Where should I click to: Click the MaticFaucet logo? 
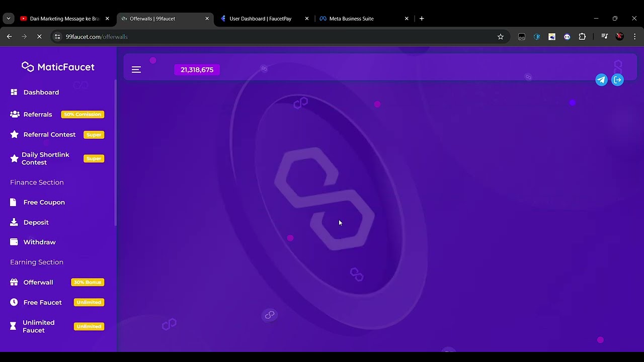pyautogui.click(x=58, y=67)
